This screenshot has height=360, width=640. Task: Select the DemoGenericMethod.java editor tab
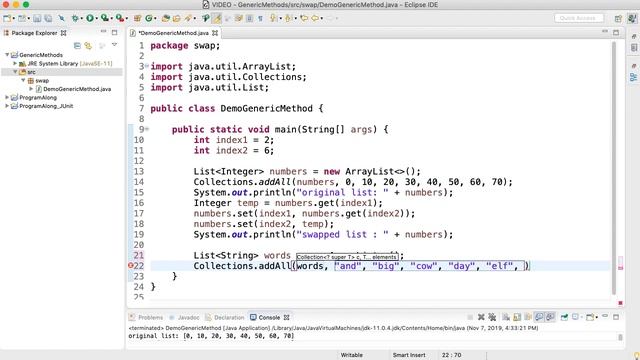pyautogui.click(x=173, y=33)
